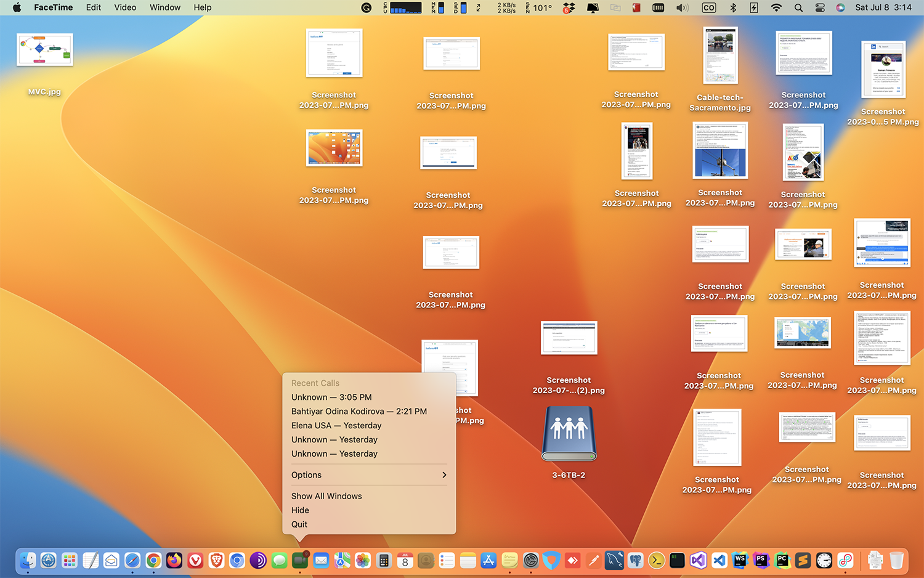Open the volume control in menu bar
The width and height of the screenshot is (924, 578).
click(x=682, y=7)
